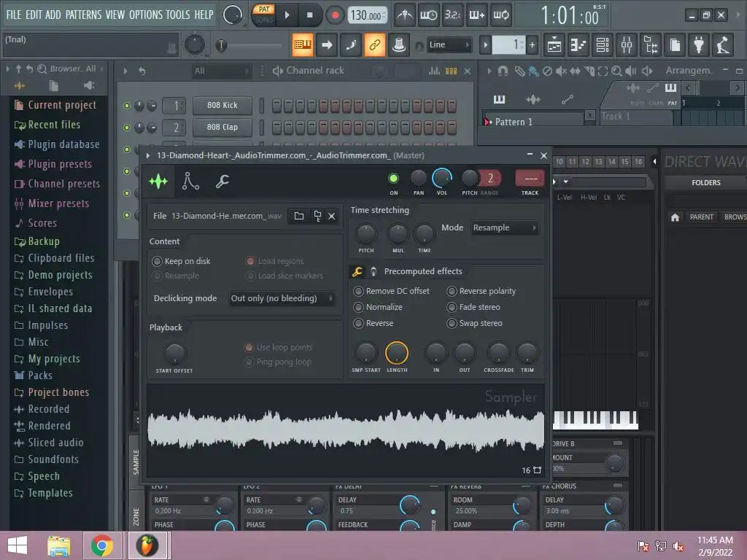Open the Line snap dropdown
The width and height of the screenshot is (747, 560).
tap(449, 45)
